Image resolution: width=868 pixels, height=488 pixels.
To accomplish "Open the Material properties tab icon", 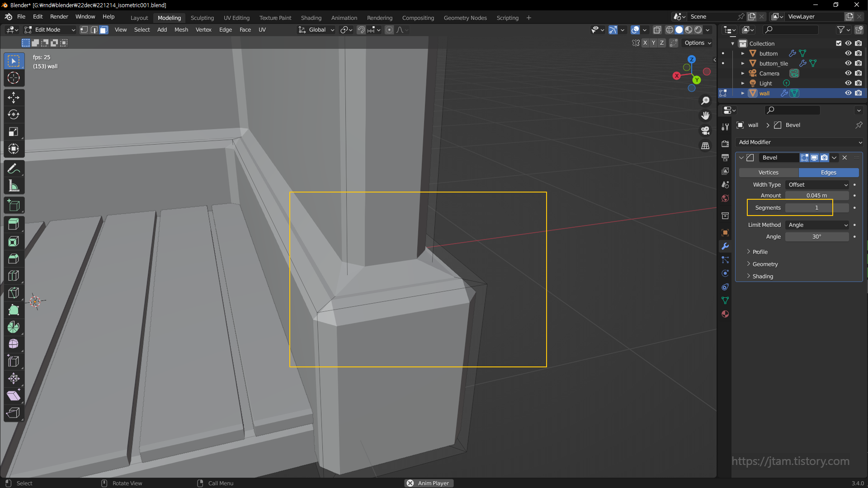I will tap(725, 314).
